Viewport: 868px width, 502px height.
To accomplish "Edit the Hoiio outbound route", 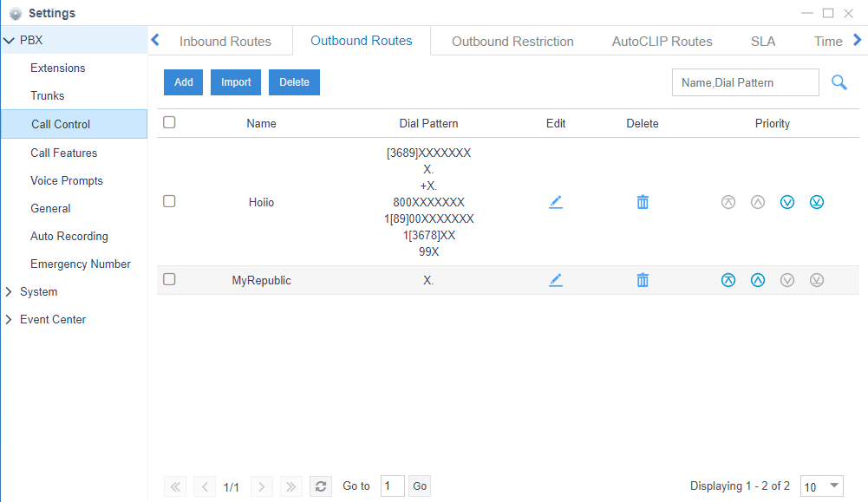I will (556, 202).
